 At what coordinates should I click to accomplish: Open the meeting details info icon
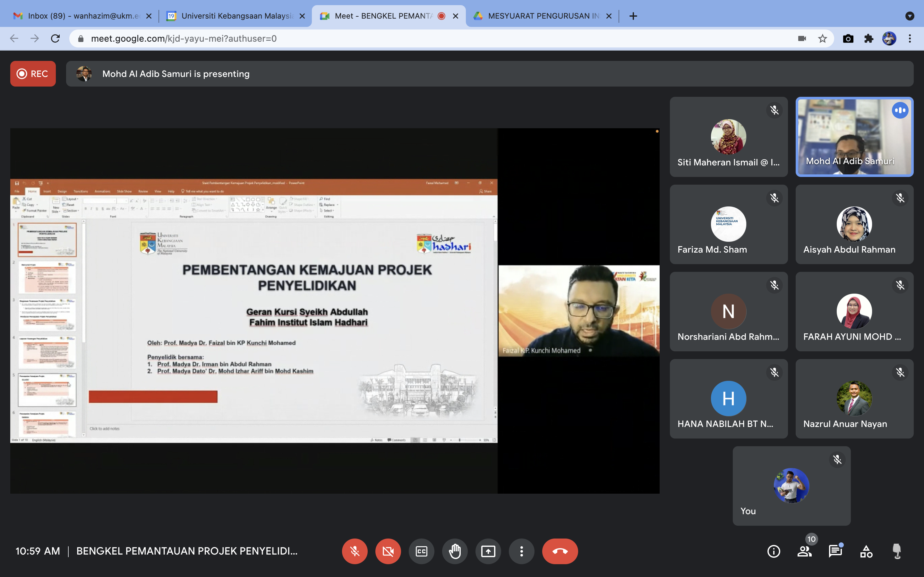(x=774, y=551)
